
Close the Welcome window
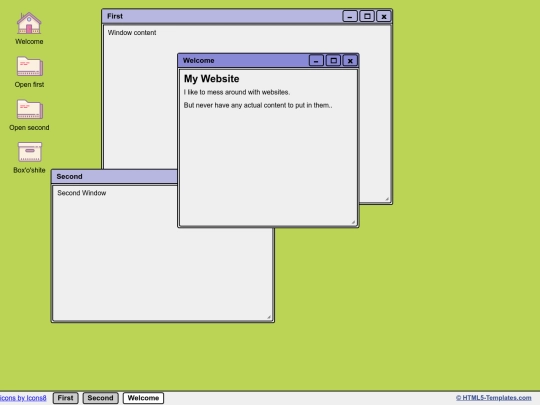[x=350, y=61]
